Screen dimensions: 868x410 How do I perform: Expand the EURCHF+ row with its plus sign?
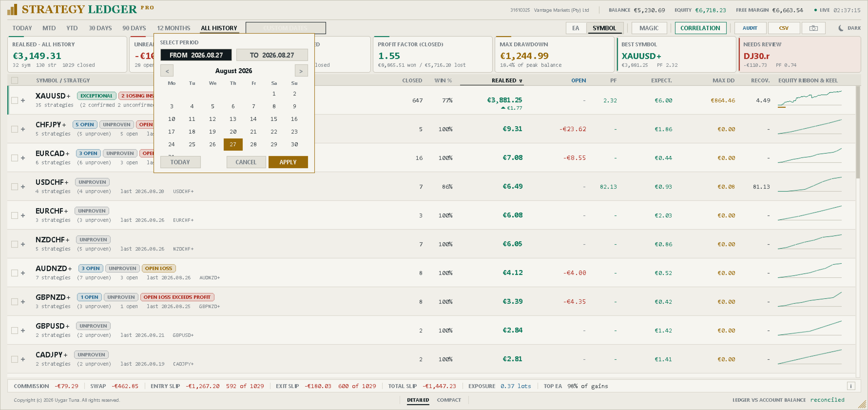click(23, 215)
